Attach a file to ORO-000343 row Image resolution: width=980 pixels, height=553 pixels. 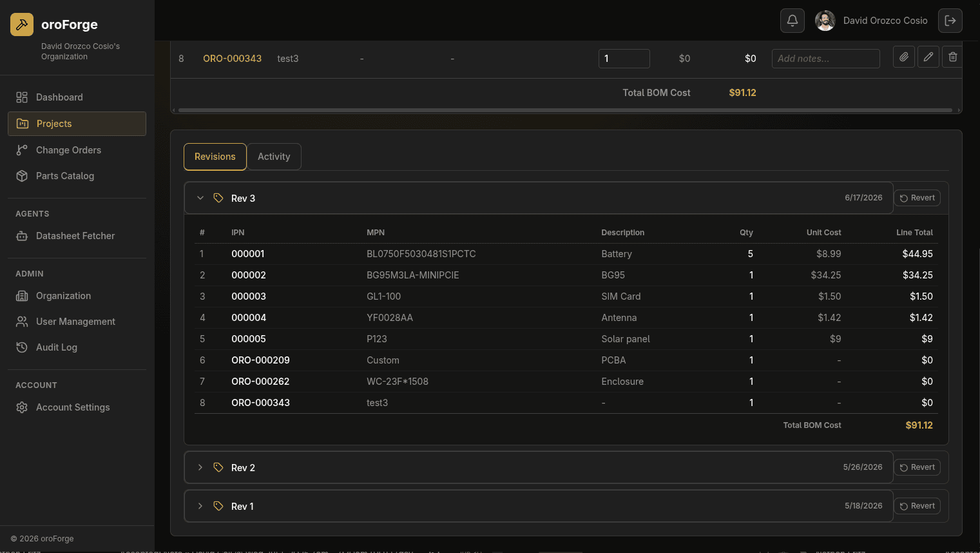click(904, 57)
